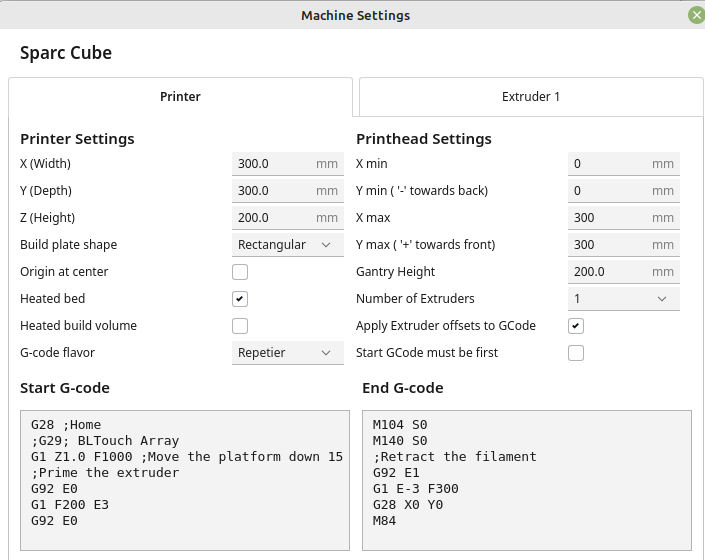Enable the Origin at center checkbox
This screenshot has height=560, width=705.
pos(240,272)
